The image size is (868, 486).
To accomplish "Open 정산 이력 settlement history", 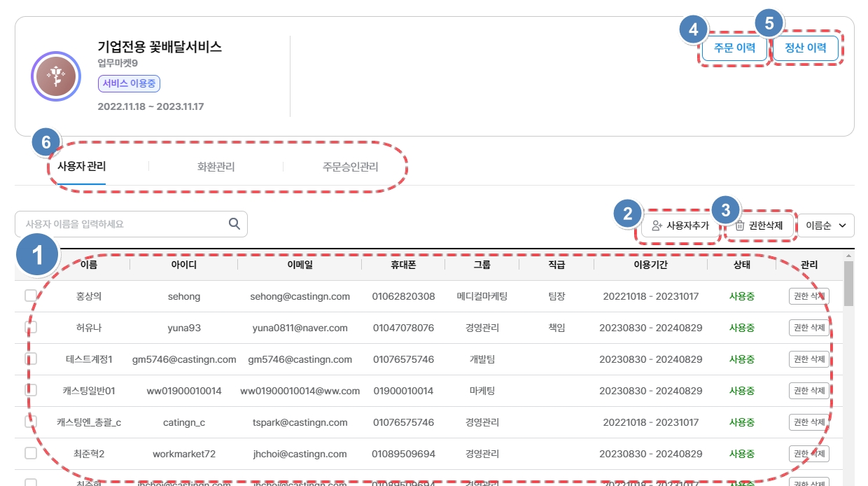I will coord(805,48).
